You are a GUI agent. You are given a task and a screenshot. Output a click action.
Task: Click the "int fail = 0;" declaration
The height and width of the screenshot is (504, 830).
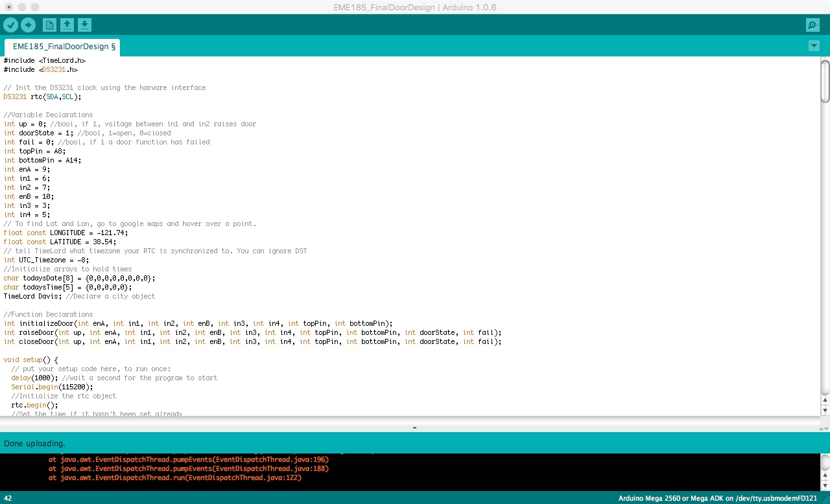point(29,142)
